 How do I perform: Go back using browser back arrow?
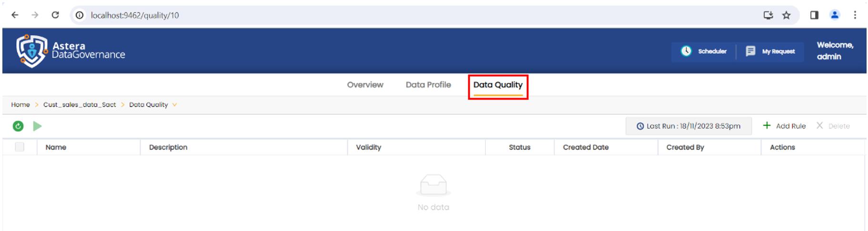point(15,15)
